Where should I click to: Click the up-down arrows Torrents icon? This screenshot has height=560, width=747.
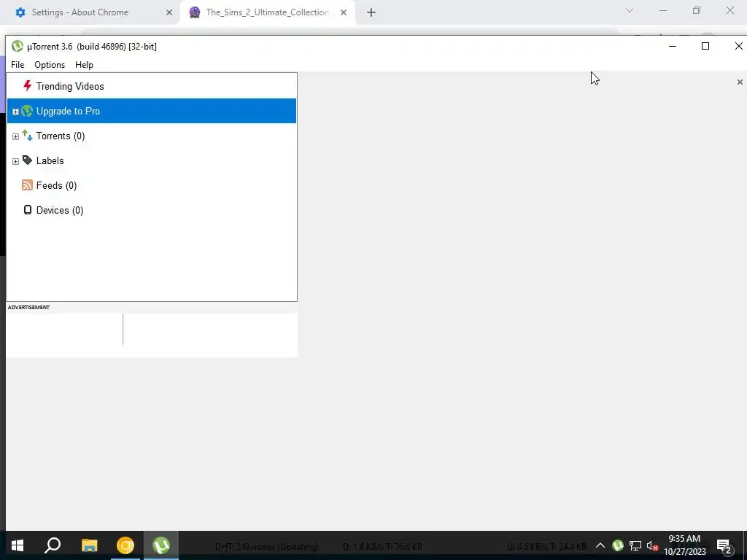pyautogui.click(x=27, y=136)
